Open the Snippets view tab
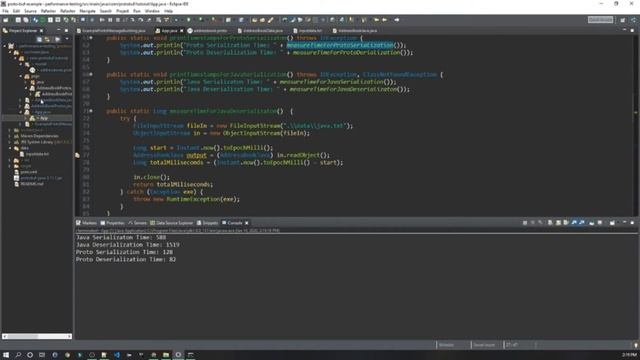Image resolution: width=640 pixels, height=360 pixels. click(x=208, y=223)
